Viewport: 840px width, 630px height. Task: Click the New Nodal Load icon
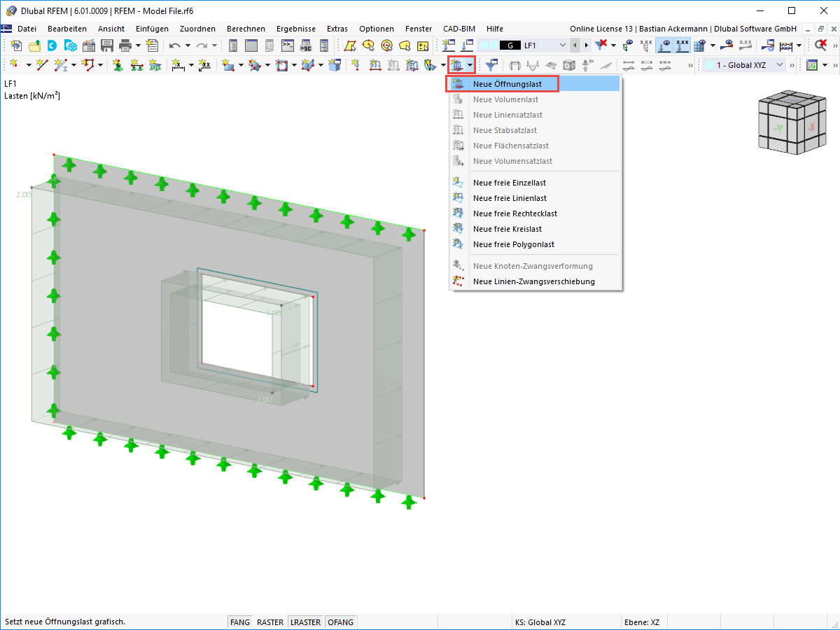[356, 65]
